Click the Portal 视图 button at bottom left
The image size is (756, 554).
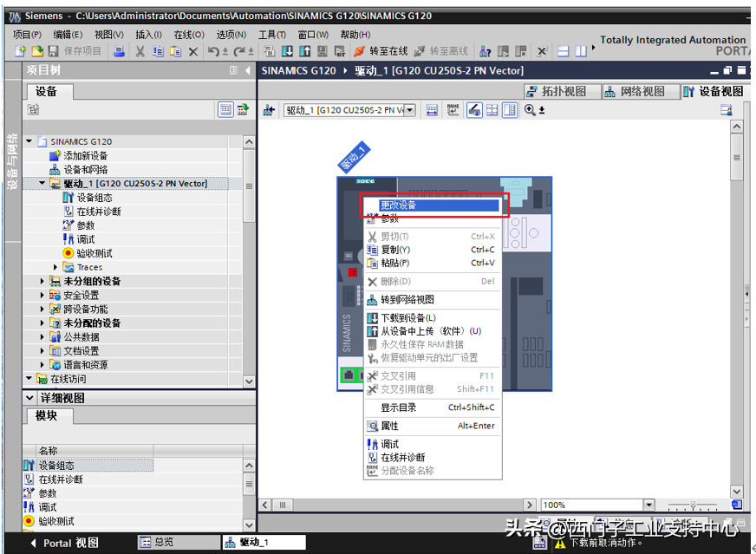(x=64, y=543)
